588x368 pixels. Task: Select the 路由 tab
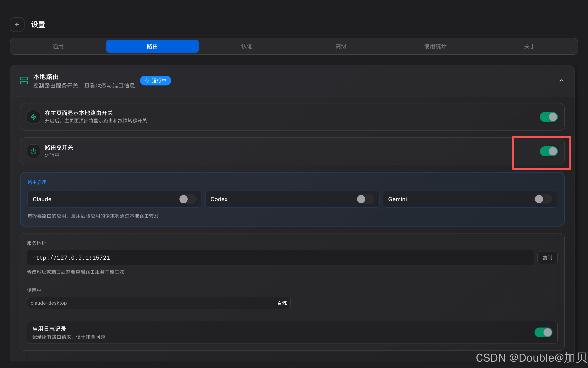152,46
